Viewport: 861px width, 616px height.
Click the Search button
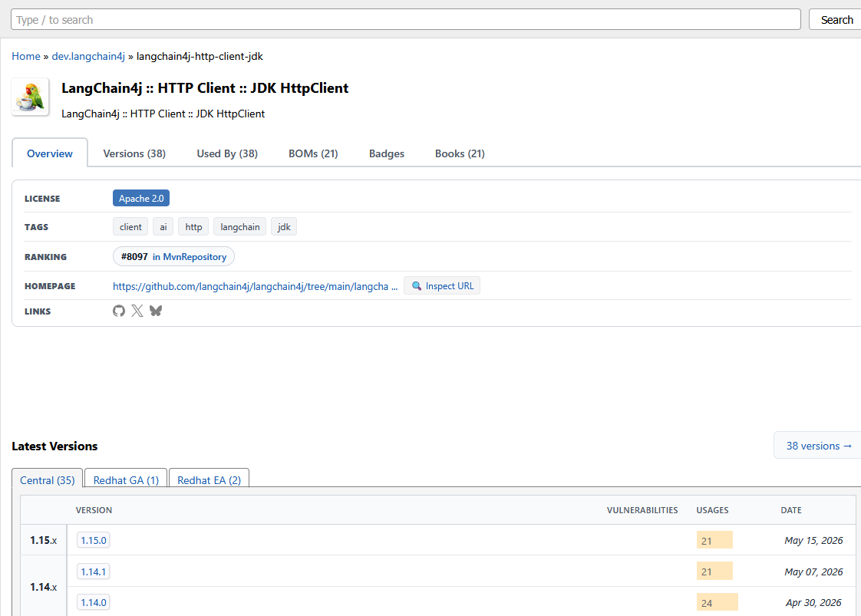point(836,20)
